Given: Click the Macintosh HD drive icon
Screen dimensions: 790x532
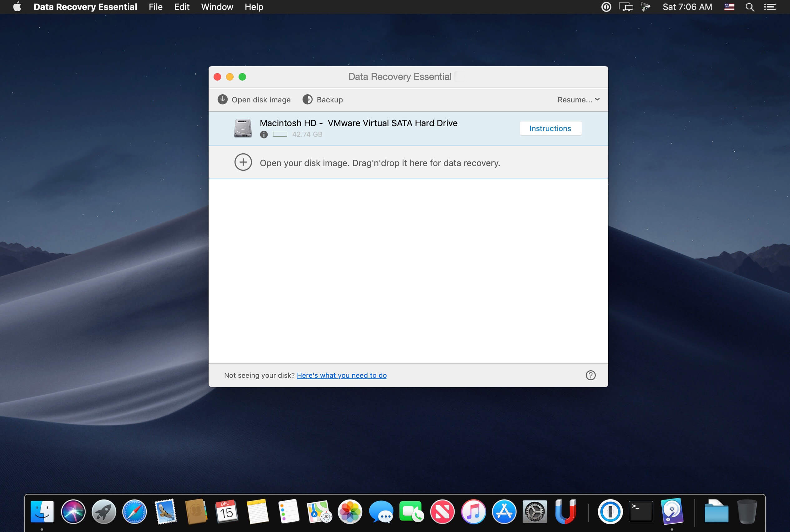Looking at the screenshot, I should [243, 128].
